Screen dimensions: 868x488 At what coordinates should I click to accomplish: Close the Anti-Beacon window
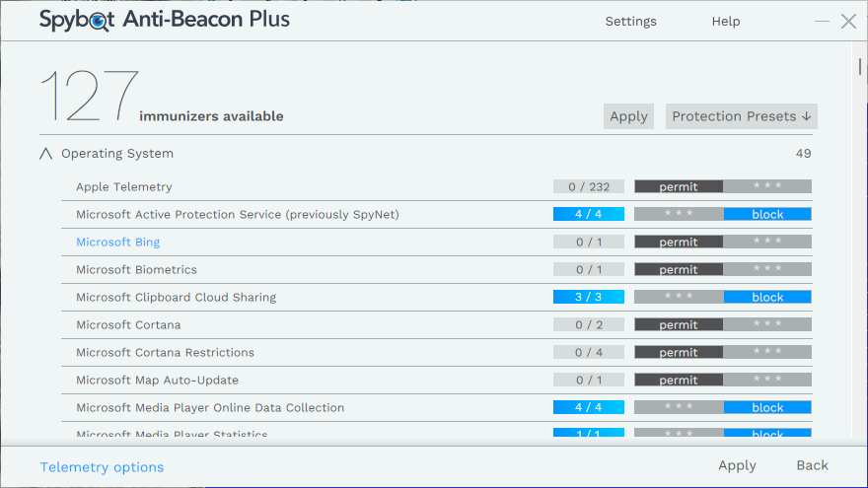848,21
